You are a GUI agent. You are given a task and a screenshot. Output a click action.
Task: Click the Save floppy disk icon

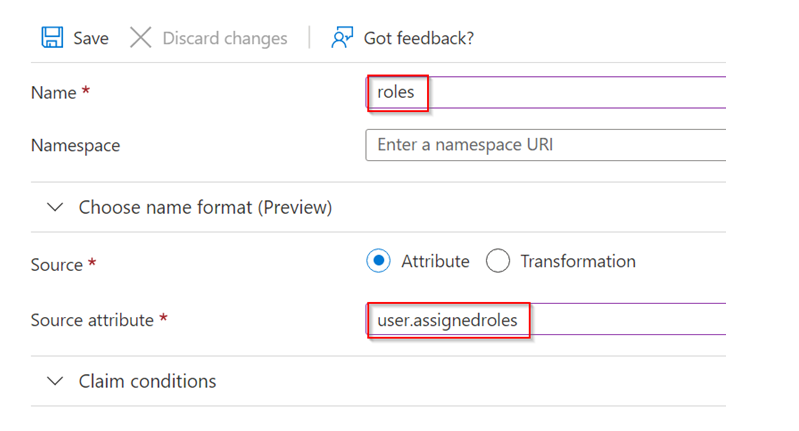[52, 38]
